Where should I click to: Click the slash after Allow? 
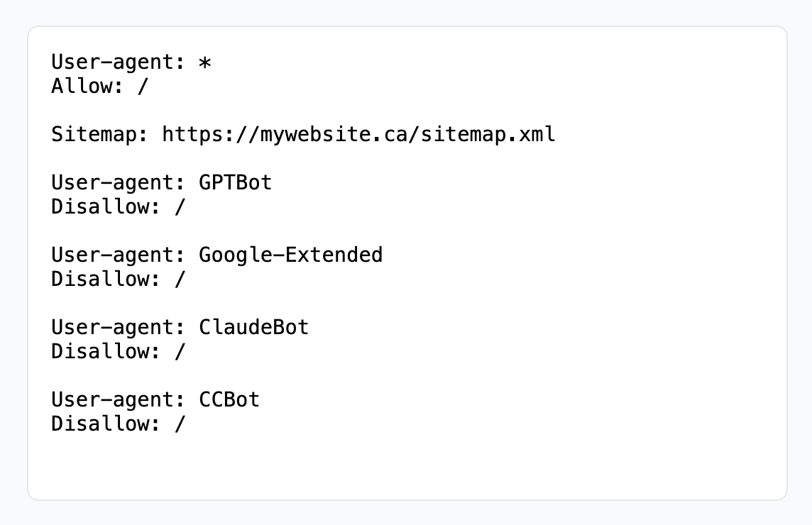point(143,87)
